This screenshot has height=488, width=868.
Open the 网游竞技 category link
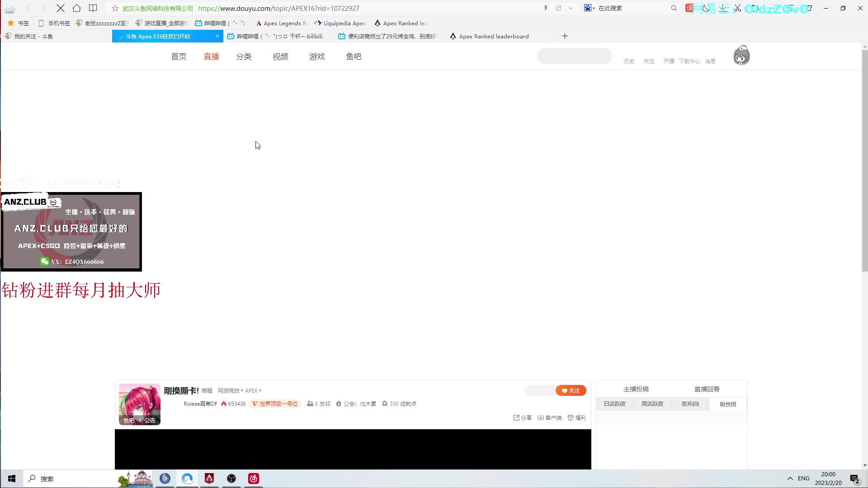point(229,391)
